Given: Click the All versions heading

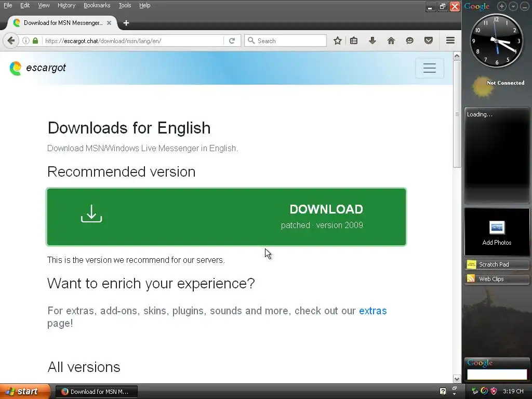Looking at the screenshot, I should pos(84,367).
